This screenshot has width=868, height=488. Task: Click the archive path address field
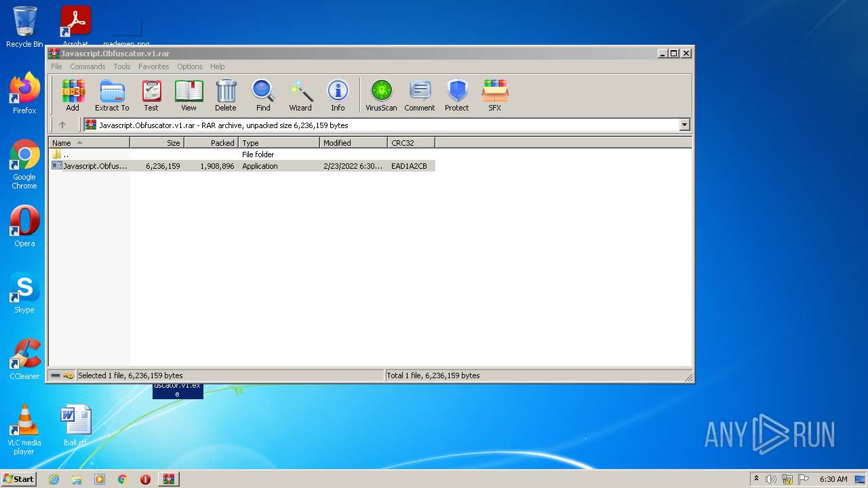(387, 125)
